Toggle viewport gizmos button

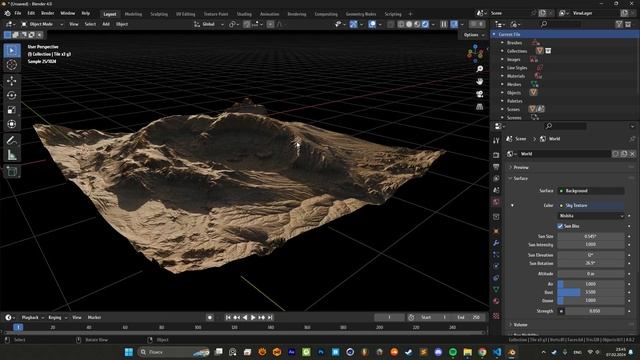click(x=353, y=24)
